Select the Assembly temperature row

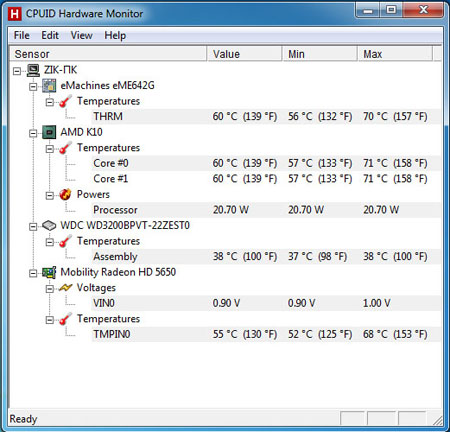pos(267,257)
